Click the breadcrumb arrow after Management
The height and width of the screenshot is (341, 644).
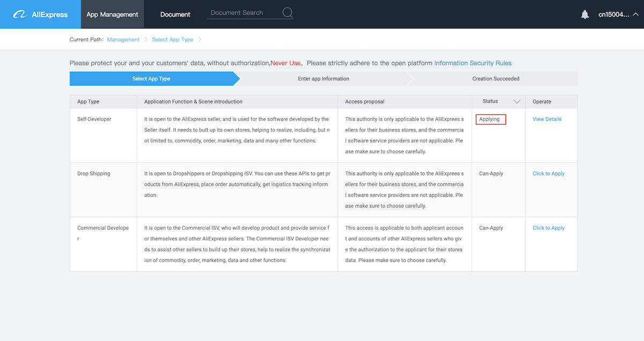click(145, 40)
